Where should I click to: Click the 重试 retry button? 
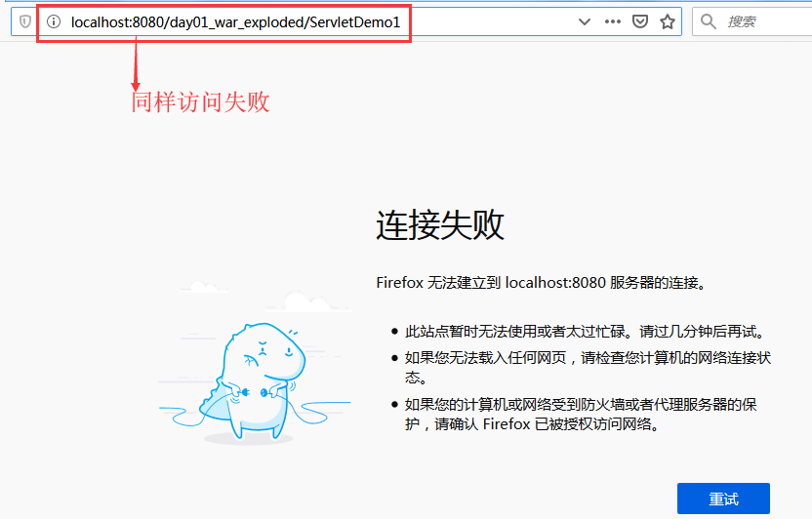point(723,499)
